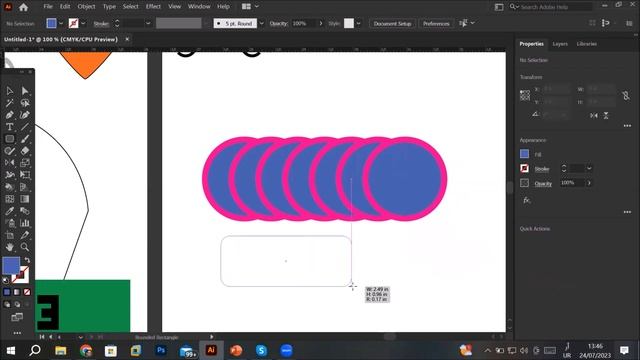Choose the Blend tool
Viewport: 640px width, 360px height.
point(25,211)
